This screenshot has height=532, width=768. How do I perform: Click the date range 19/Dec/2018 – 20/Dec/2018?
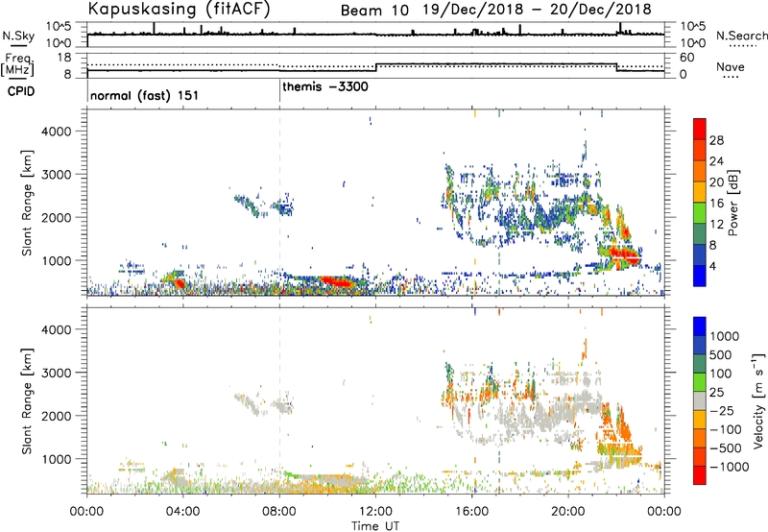point(538,10)
